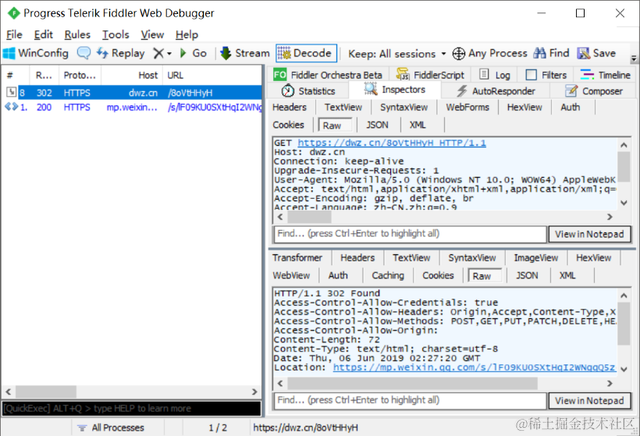This screenshot has width=640, height=436.
Task: Switch to request WebForms tab
Action: 467,107
